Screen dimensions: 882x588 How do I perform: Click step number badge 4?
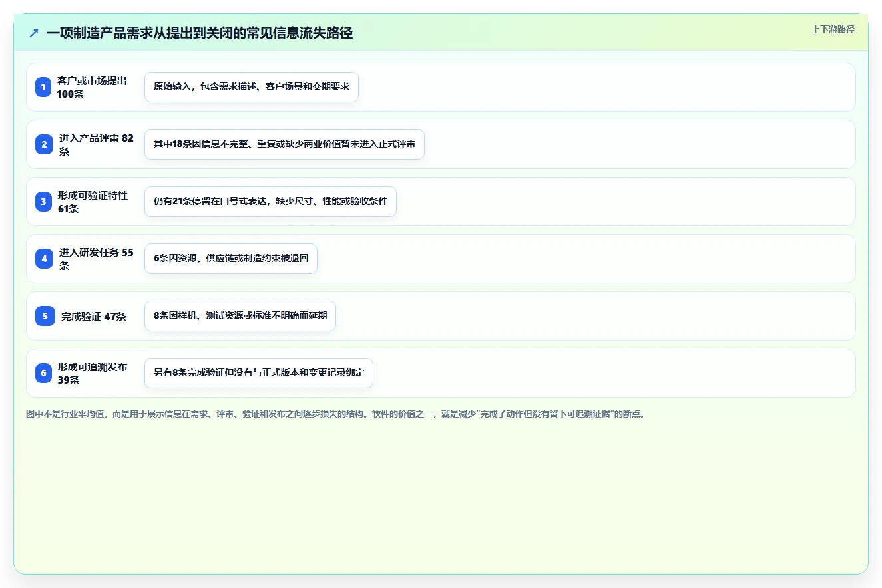click(x=43, y=259)
